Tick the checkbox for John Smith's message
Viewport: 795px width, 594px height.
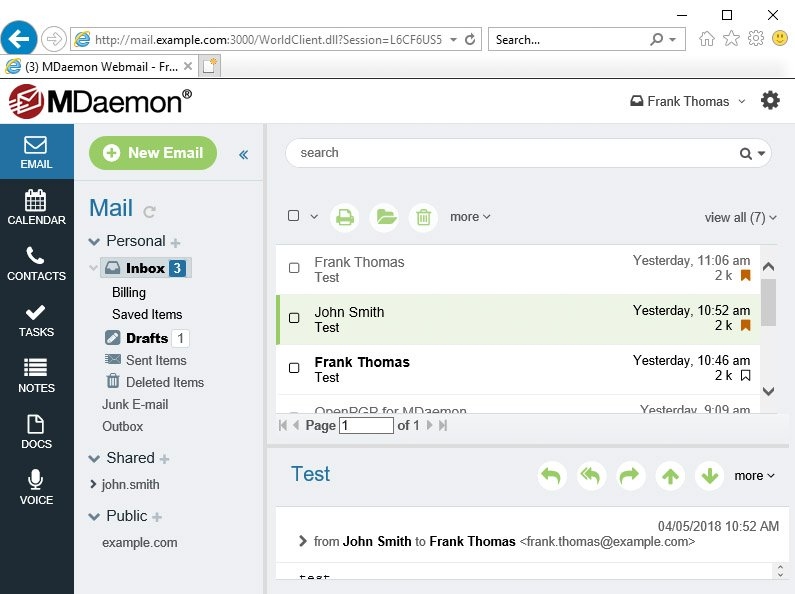pos(294,318)
